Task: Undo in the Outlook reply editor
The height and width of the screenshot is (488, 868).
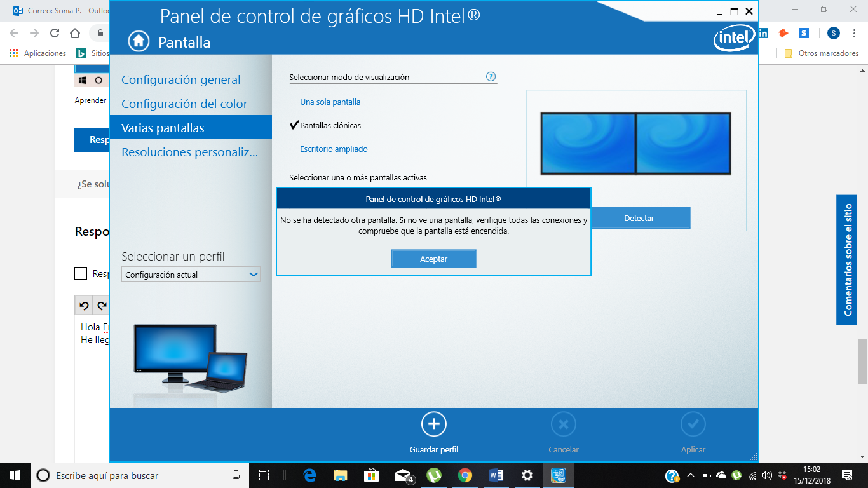Action: [84, 306]
